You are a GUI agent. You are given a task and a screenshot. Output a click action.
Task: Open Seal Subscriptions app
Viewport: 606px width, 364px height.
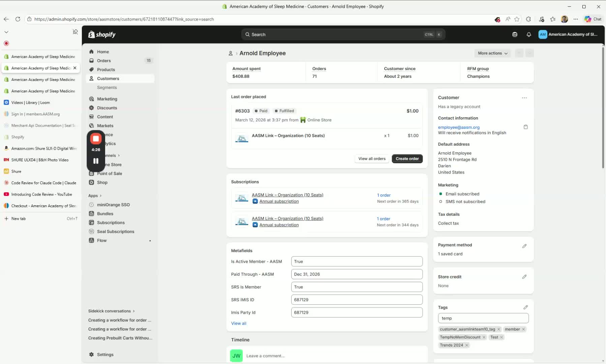point(115,232)
